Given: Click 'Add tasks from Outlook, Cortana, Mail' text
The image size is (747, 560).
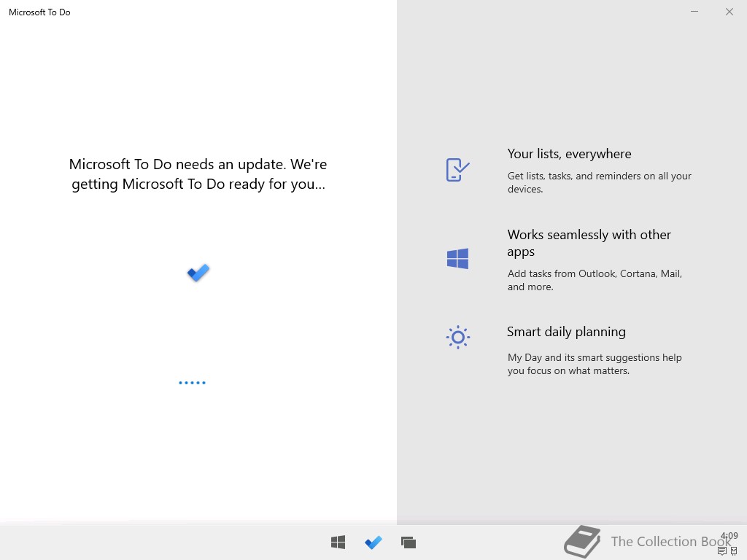Looking at the screenshot, I should (x=595, y=280).
